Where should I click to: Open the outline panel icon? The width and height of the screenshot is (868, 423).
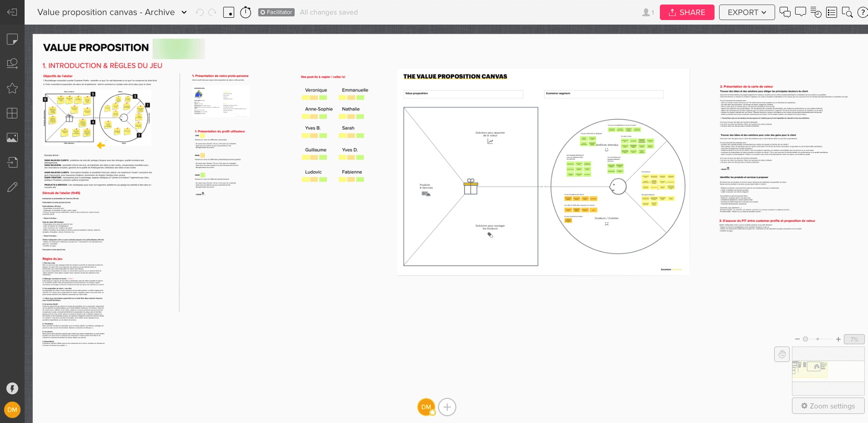click(x=832, y=12)
